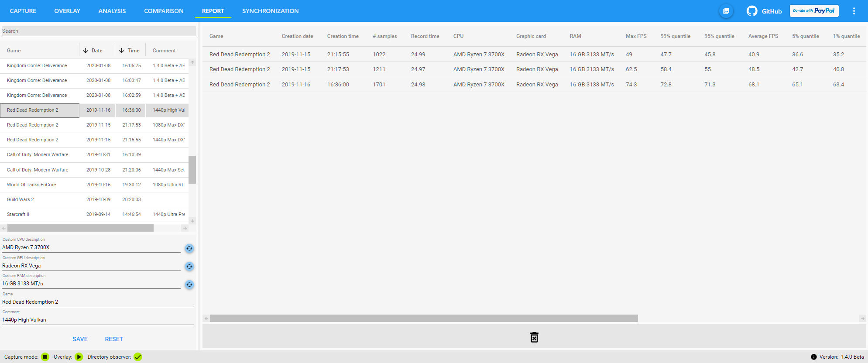Click report table scroll left arrow

click(x=206, y=318)
